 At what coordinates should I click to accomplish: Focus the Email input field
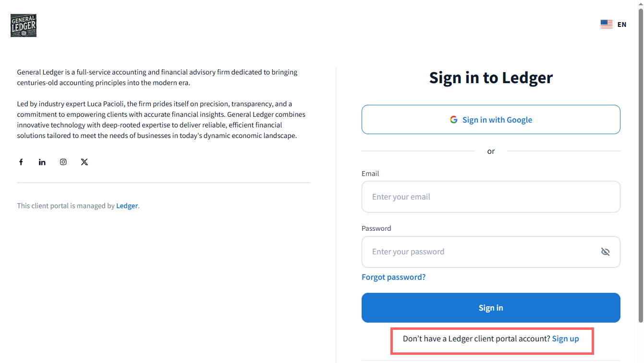(491, 197)
